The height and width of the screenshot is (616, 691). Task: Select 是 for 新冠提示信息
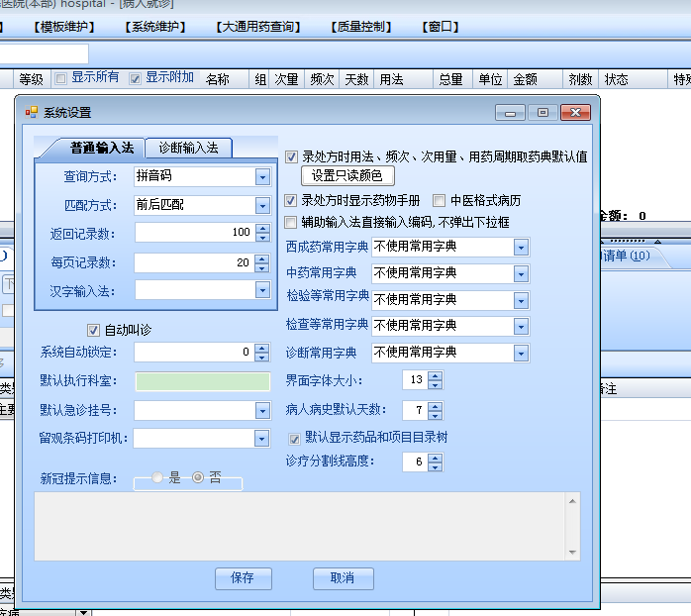156,477
